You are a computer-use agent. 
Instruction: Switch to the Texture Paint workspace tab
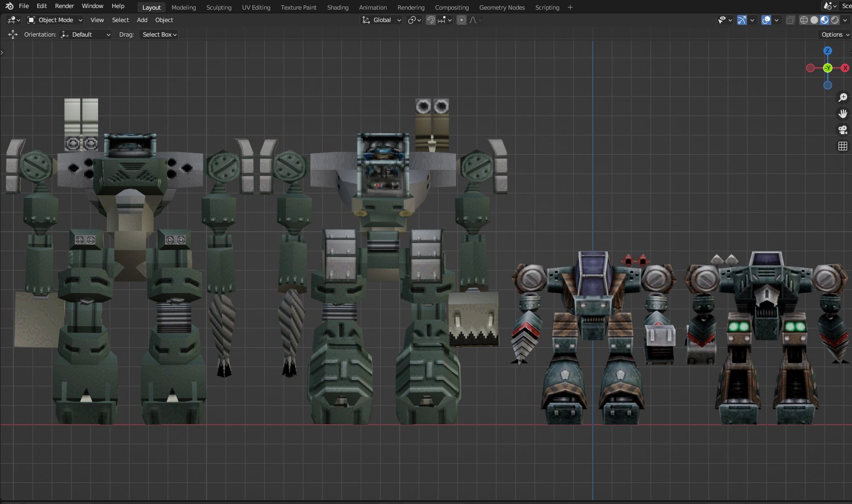click(299, 8)
